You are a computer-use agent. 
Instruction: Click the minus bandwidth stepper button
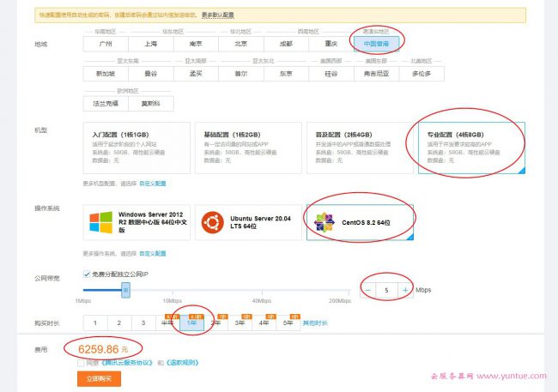tap(367, 290)
